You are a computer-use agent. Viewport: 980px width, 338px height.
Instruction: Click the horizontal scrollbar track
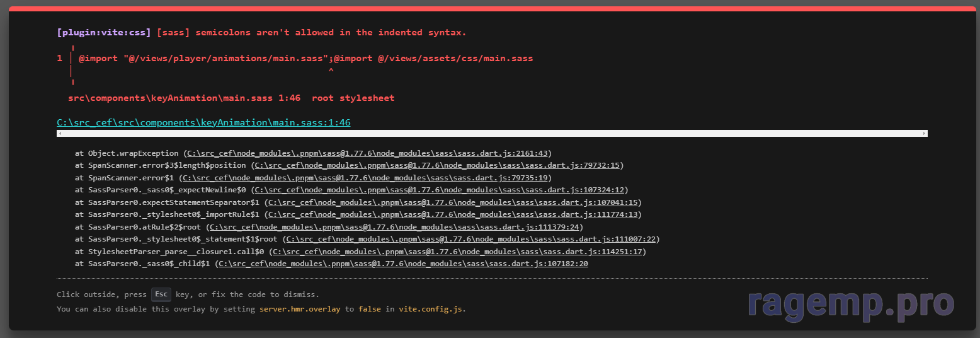click(x=491, y=134)
